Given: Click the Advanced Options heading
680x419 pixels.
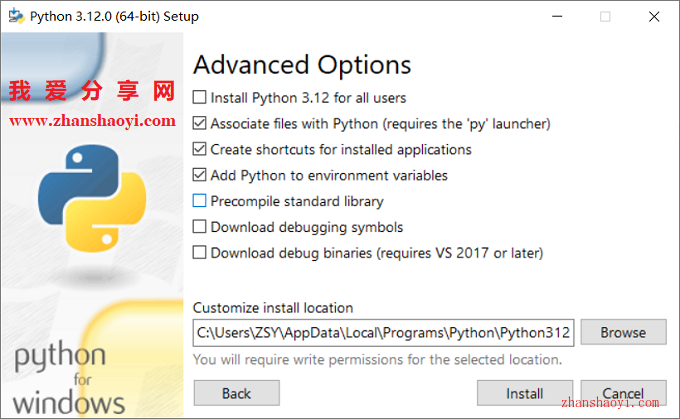Looking at the screenshot, I should tap(302, 65).
